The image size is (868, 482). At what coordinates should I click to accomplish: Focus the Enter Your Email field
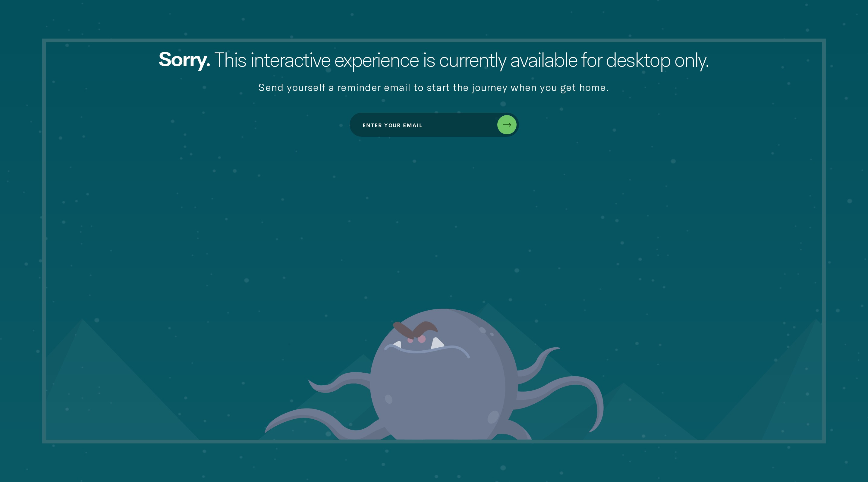[x=421, y=125]
